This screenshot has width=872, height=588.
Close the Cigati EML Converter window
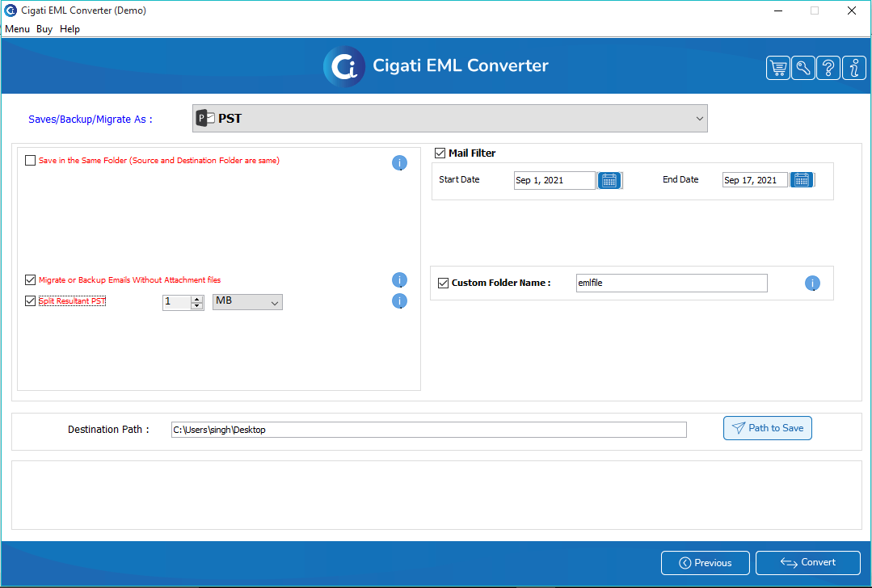tap(852, 10)
